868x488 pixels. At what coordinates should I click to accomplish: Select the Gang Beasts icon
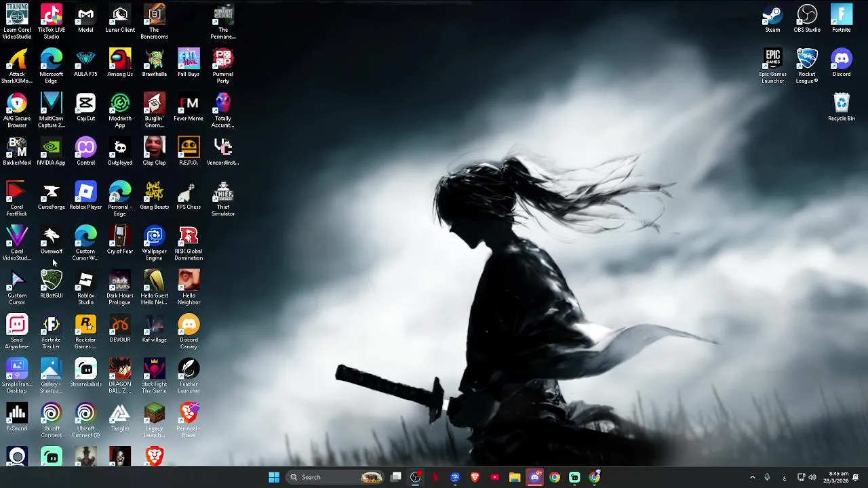(x=154, y=196)
